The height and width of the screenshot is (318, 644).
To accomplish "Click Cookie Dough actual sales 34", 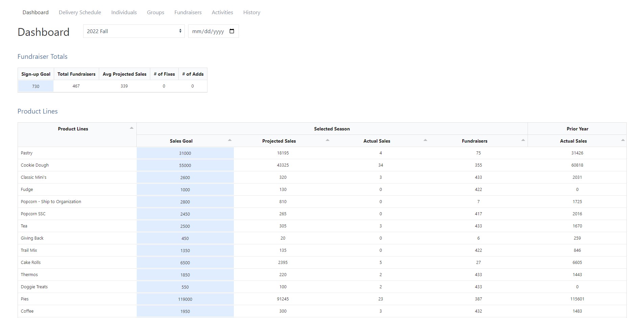I will [x=381, y=165].
